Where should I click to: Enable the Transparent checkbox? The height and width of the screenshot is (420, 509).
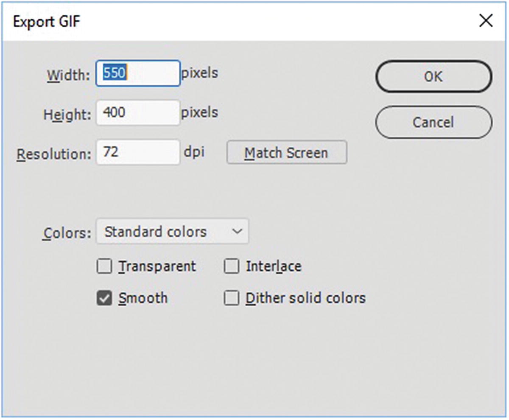104,267
